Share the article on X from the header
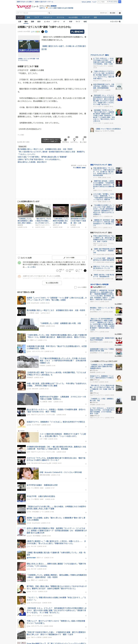This screenshot has width=138, height=644. [x=43, y=32]
